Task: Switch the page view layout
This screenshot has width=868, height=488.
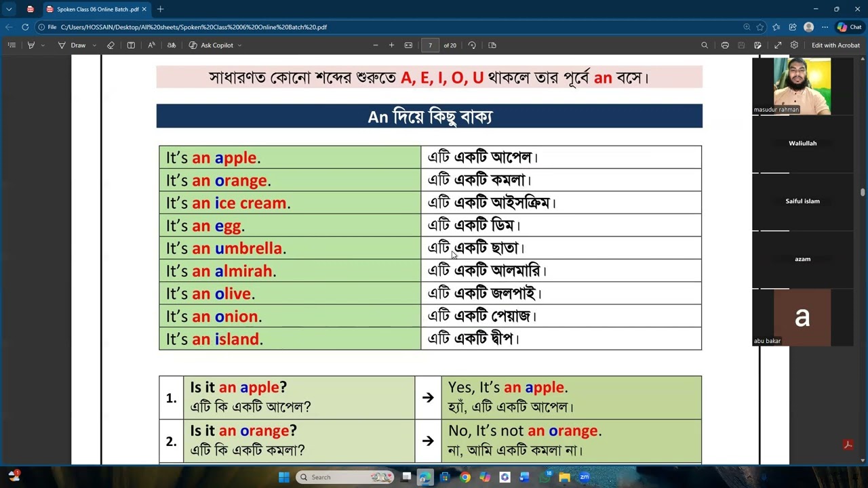Action: click(x=492, y=45)
